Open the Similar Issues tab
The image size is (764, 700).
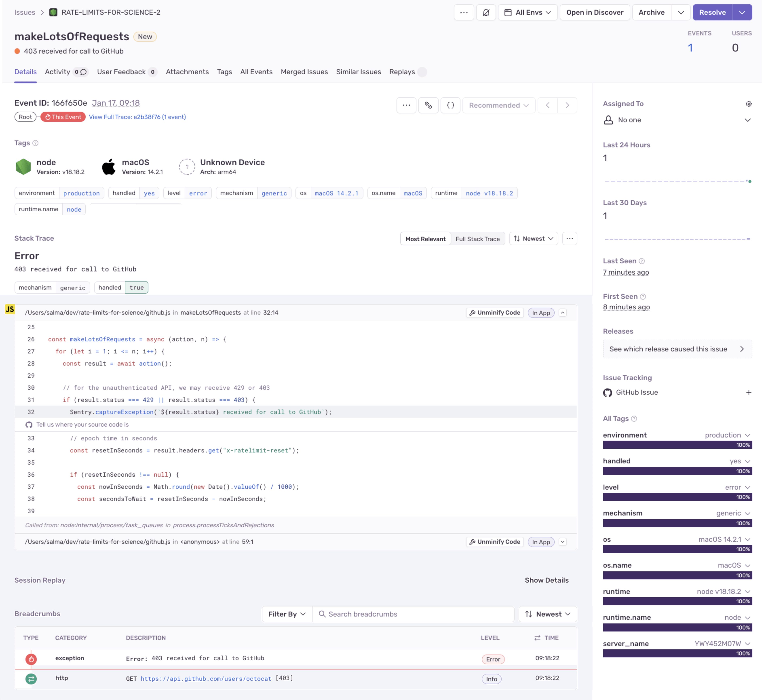click(x=358, y=72)
